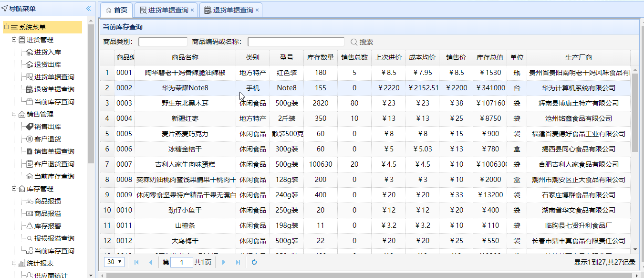The width and height of the screenshot is (644, 278).
Task: Click the page number input box
Action: 181,262
